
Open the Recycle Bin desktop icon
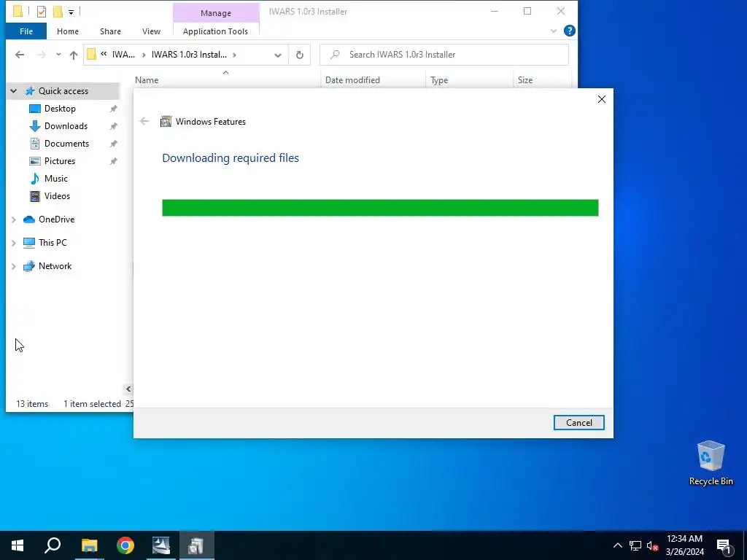tap(711, 463)
